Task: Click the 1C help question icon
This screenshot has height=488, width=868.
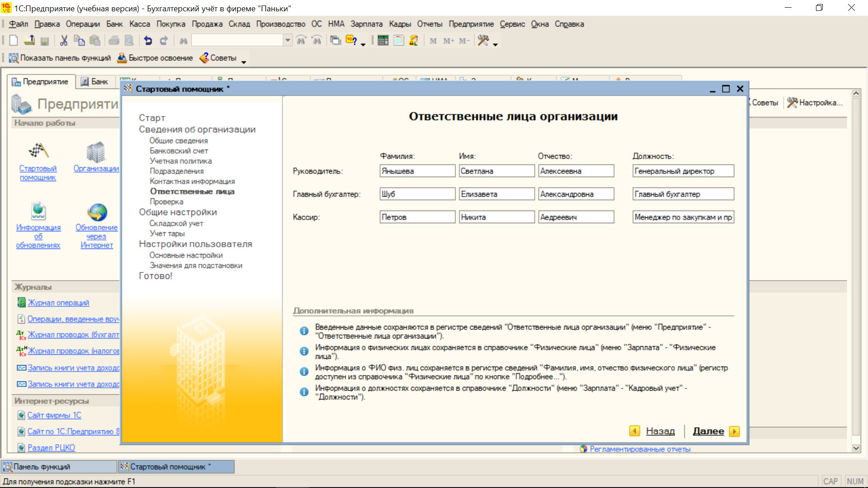Action: coord(351,41)
